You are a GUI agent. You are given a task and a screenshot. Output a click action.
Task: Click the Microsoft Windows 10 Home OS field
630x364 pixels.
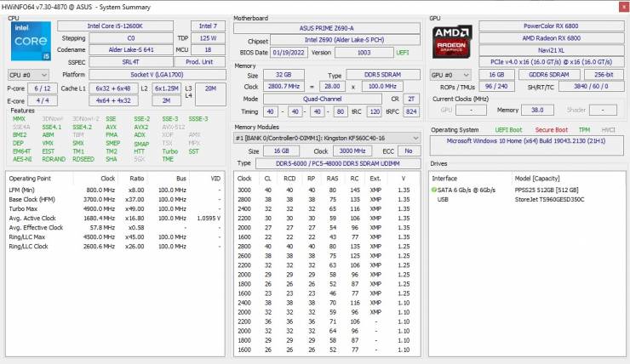tap(526, 145)
